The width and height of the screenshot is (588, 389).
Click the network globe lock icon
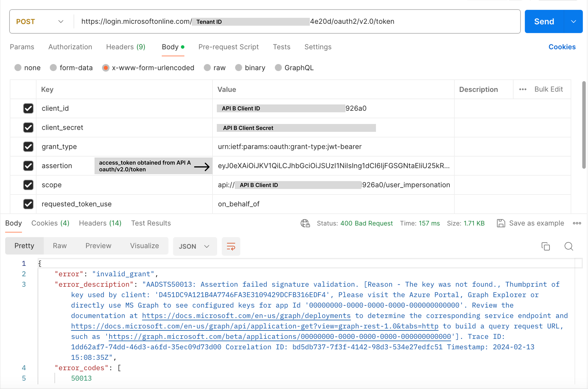point(305,223)
